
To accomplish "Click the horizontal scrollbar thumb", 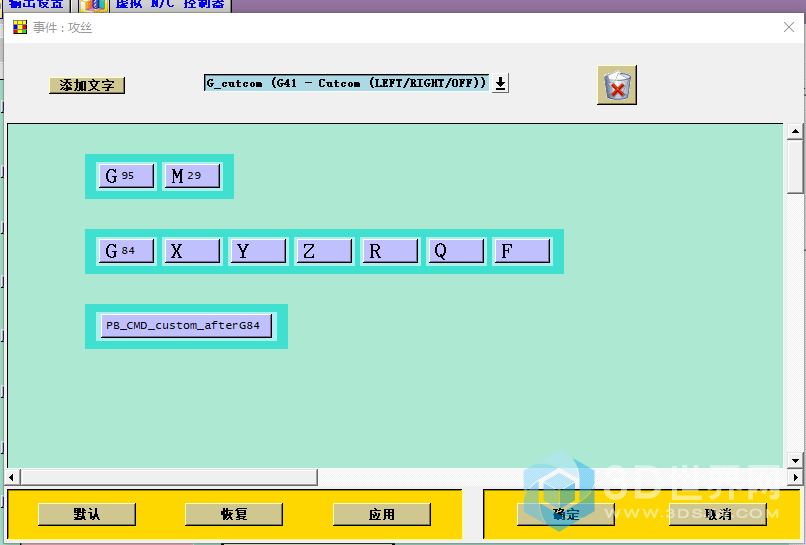I will point(169,477).
